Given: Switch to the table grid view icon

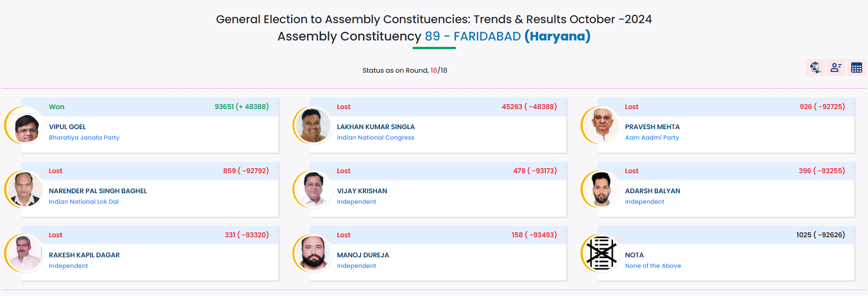Looking at the screenshot, I should [x=857, y=68].
